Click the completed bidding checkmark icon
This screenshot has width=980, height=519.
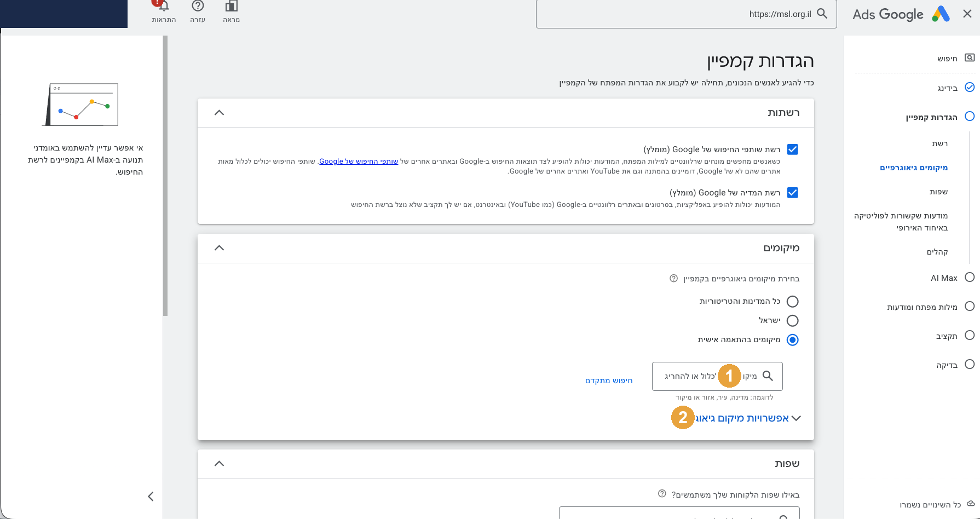point(970,87)
